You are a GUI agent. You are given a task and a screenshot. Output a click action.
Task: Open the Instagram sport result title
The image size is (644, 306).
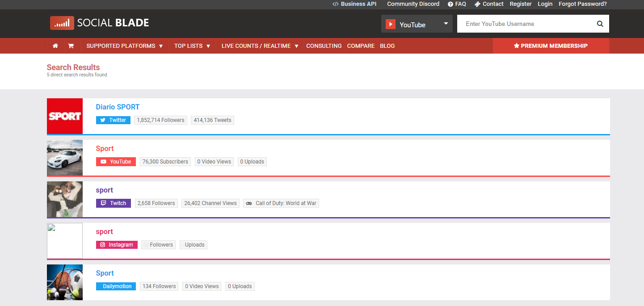click(x=105, y=232)
